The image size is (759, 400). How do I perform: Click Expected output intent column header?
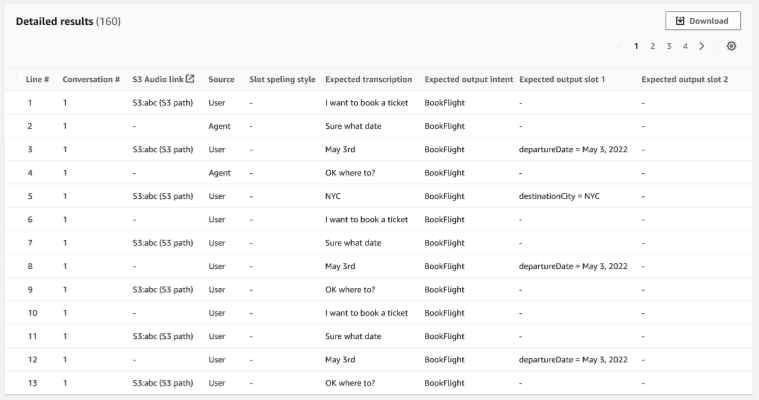tap(469, 79)
